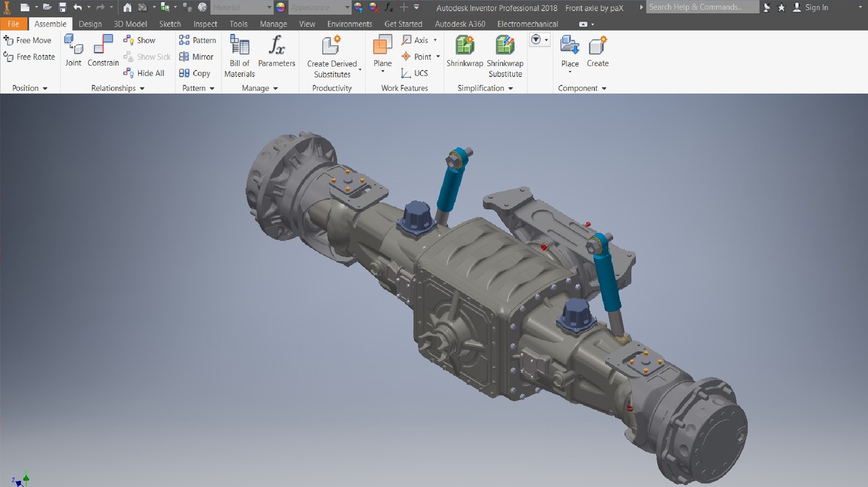
Task: Click Create Derived Substitutes icon
Action: click(x=332, y=45)
